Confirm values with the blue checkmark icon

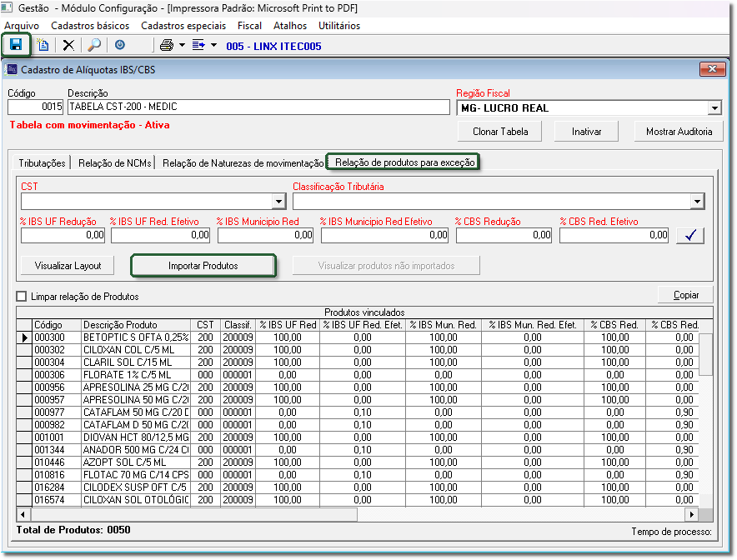coord(689,236)
